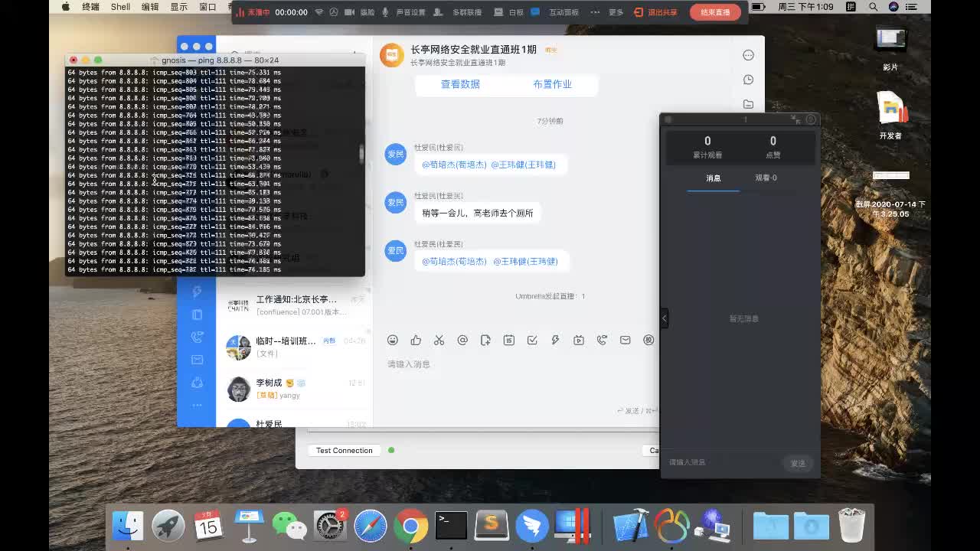Open the calendar schedule icon in chat toolbar
The height and width of the screenshot is (551, 980).
pos(509,340)
